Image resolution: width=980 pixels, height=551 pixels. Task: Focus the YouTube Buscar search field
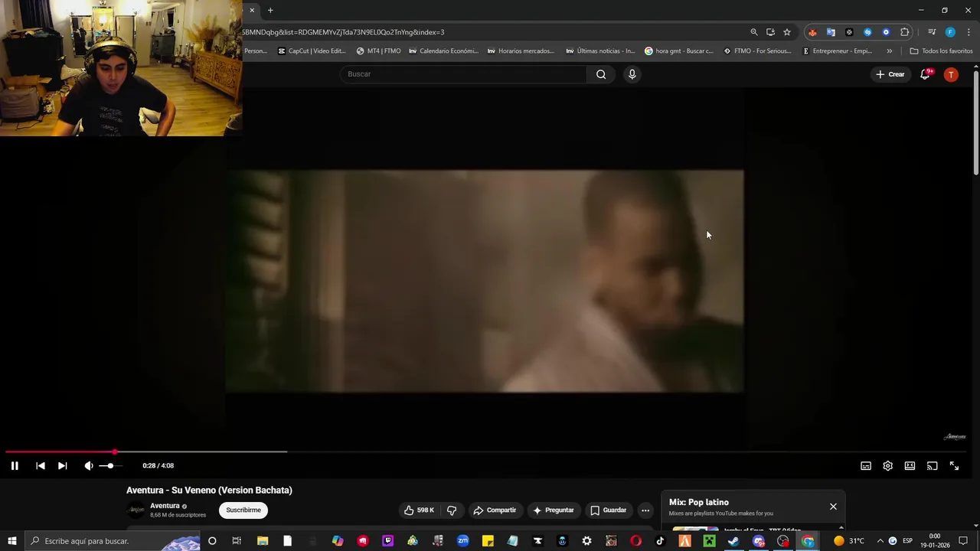(x=463, y=74)
